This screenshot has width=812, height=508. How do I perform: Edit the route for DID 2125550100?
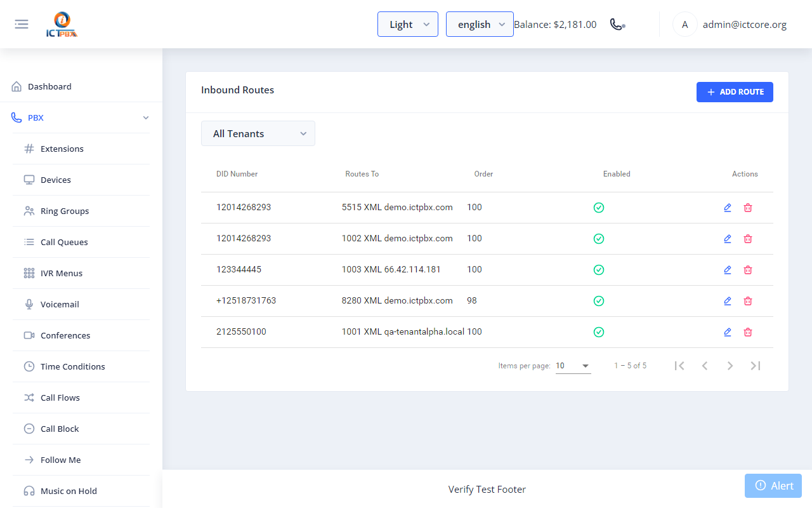728,332
